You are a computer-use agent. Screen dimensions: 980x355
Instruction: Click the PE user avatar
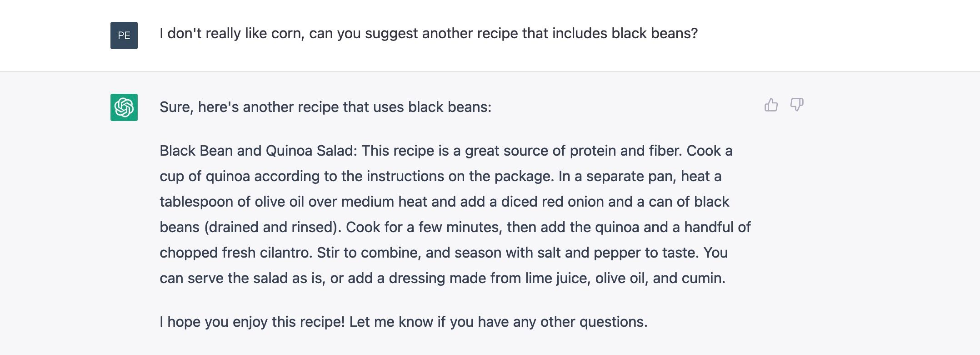[124, 35]
